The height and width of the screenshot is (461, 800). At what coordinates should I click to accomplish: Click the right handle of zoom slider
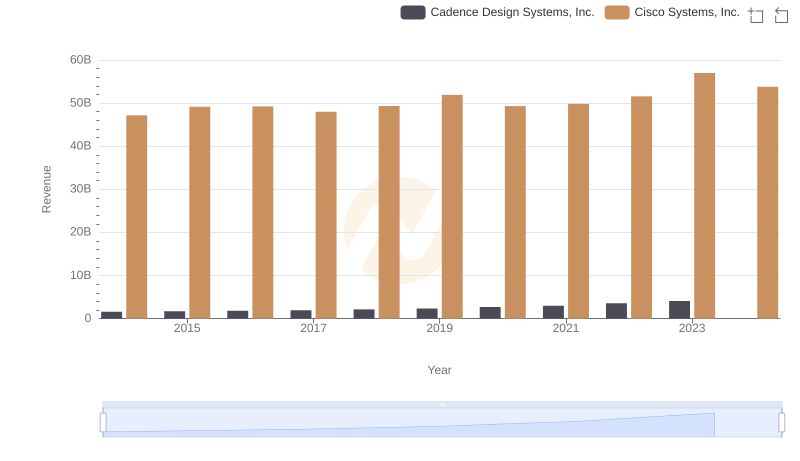pos(782,423)
